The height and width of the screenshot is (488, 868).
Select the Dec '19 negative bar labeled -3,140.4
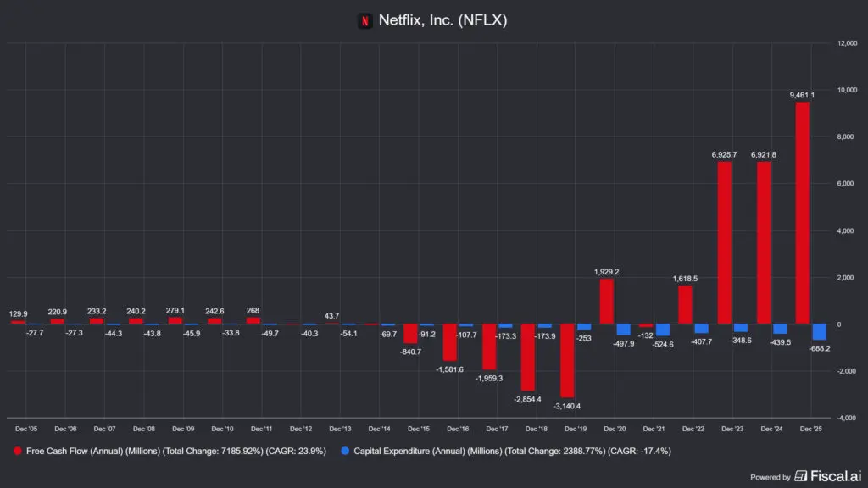[x=568, y=360]
